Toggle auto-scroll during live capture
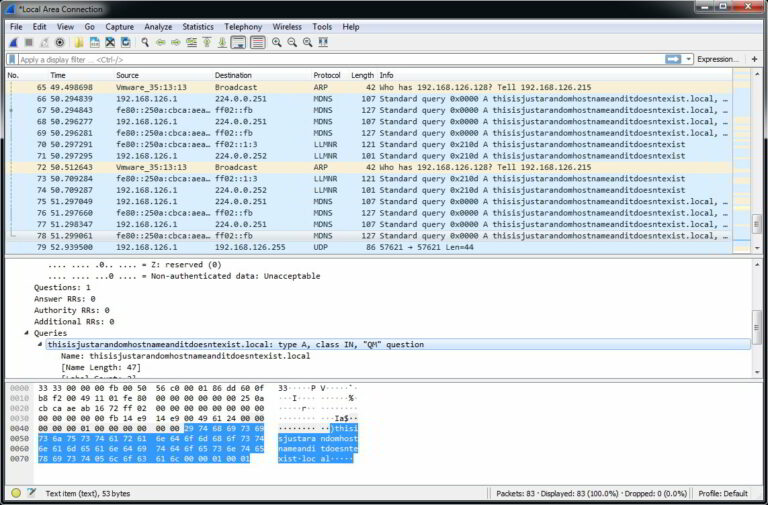This screenshot has height=505, width=768. tap(238, 43)
